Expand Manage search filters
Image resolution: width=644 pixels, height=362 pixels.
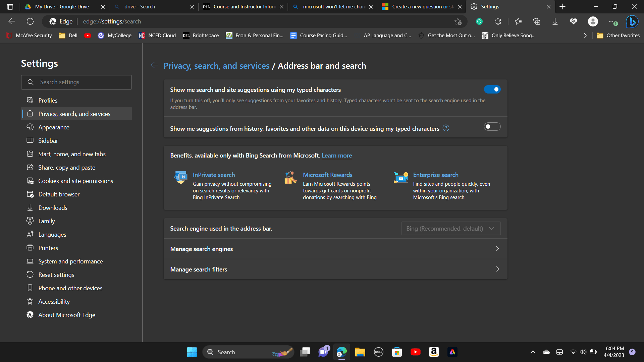pos(335,269)
